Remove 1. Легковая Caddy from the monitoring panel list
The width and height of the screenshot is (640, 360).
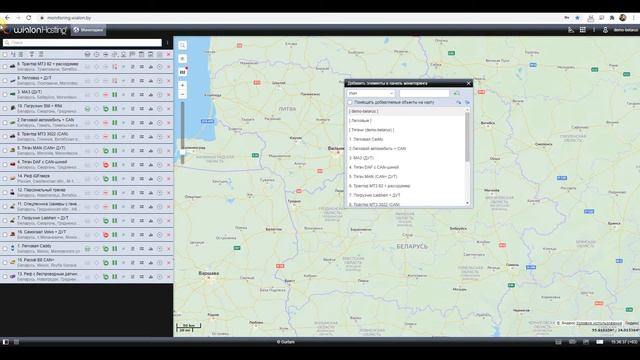pyautogui.click(x=169, y=249)
